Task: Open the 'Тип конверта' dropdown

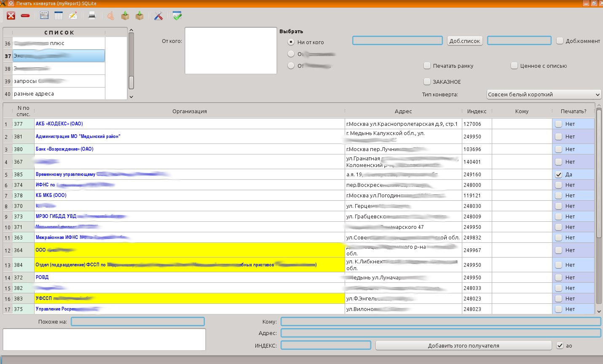Action: tap(544, 94)
